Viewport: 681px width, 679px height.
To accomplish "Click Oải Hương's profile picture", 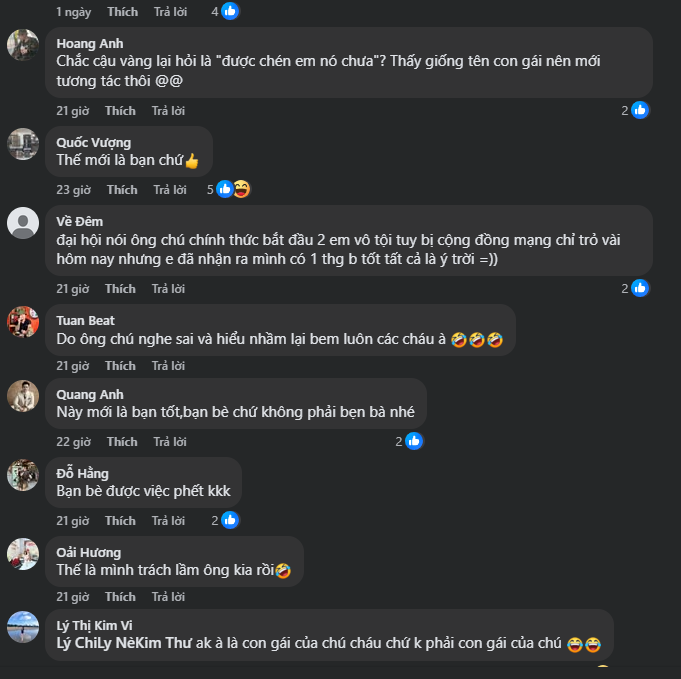I will pyautogui.click(x=23, y=553).
